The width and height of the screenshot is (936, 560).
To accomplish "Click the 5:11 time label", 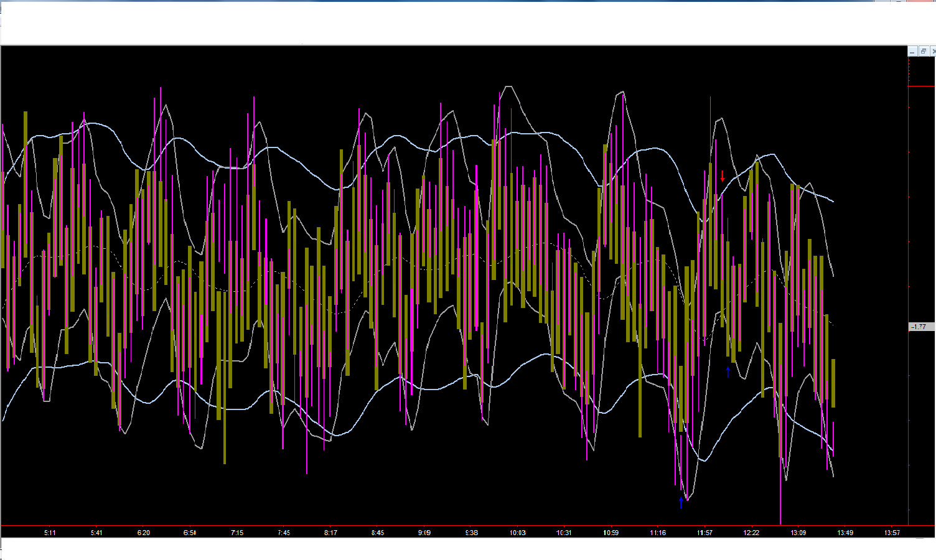I will [x=50, y=533].
